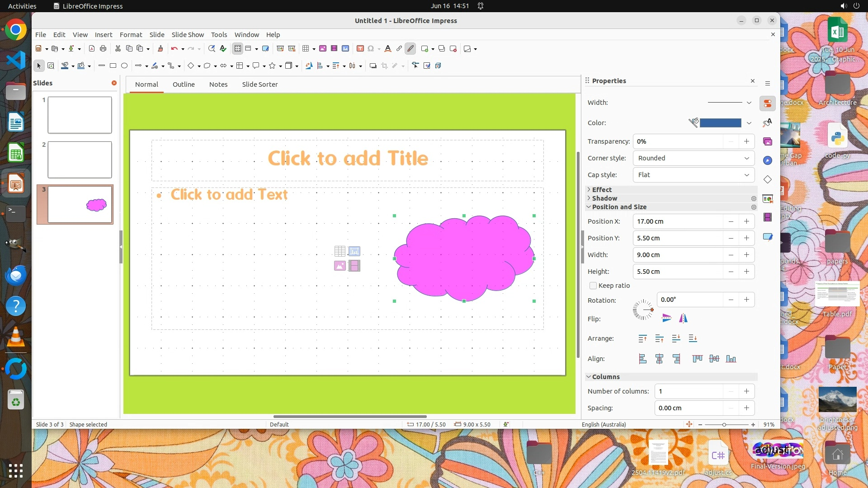Enable the Keep ratio checkbox
This screenshot has height=488, width=868.
tap(593, 286)
